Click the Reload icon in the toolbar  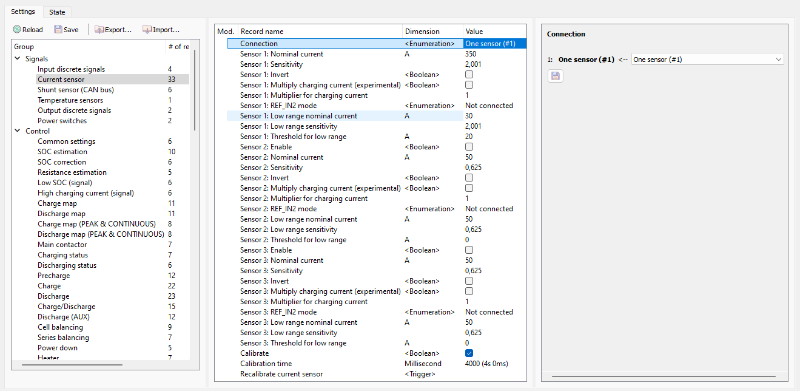(17, 30)
